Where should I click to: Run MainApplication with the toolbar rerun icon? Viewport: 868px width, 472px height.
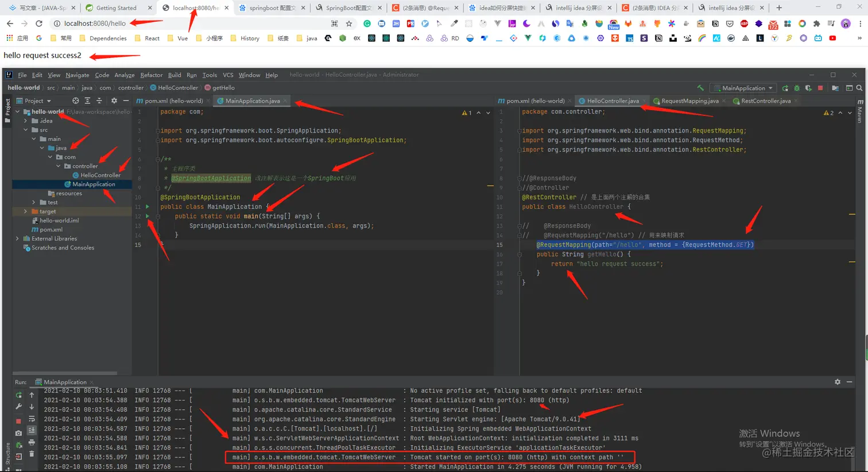point(785,88)
